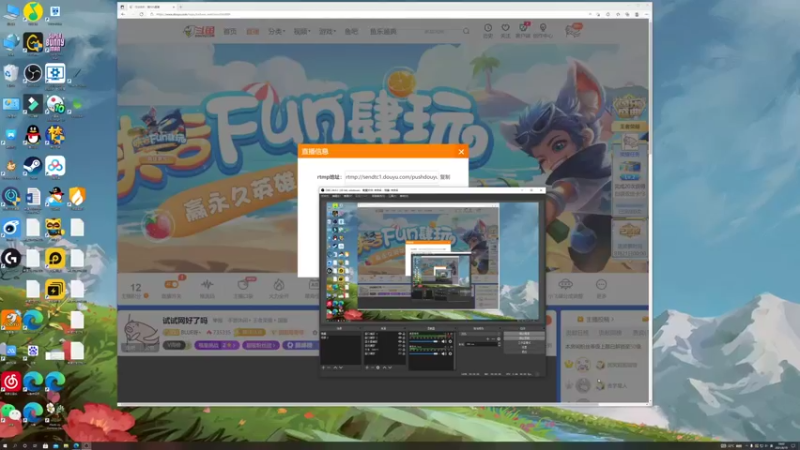Toggle visibility eye of first OBS source

point(400,333)
